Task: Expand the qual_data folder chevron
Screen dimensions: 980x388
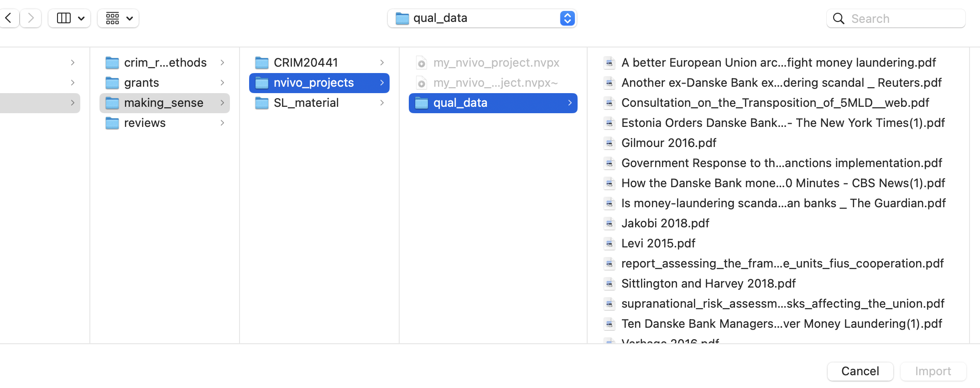Action: tap(570, 103)
